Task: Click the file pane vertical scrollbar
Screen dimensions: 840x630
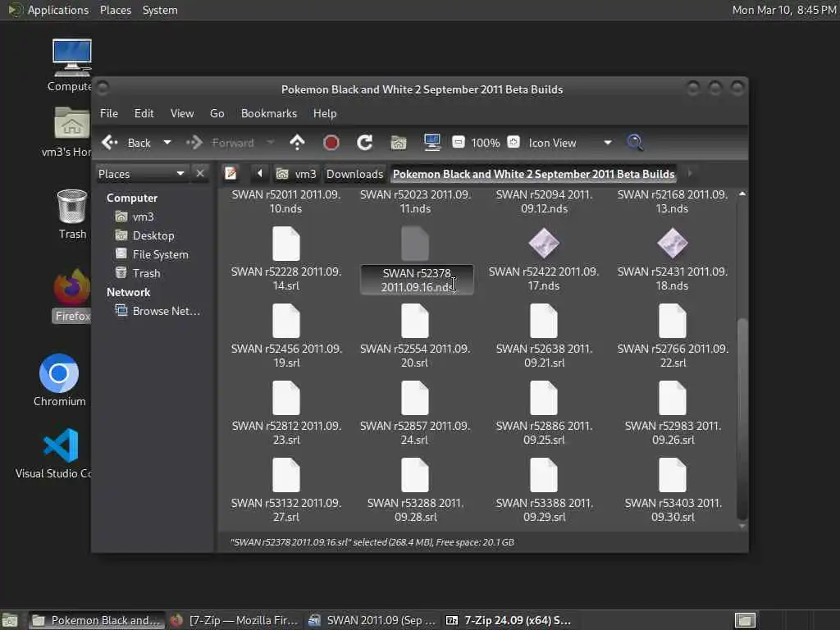Action: point(742,418)
